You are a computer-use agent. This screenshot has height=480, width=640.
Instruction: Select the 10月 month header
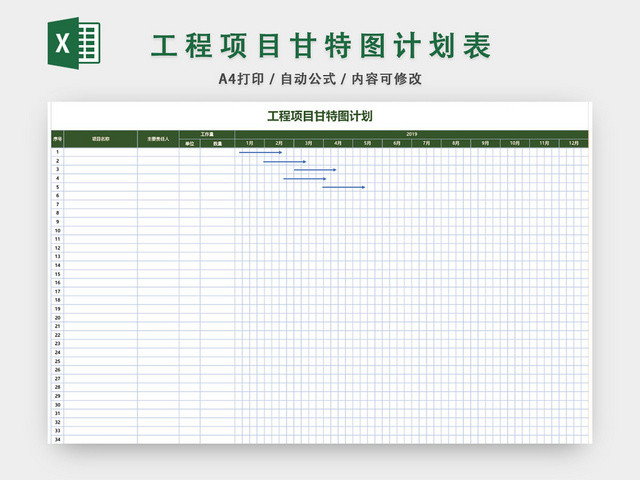515,143
